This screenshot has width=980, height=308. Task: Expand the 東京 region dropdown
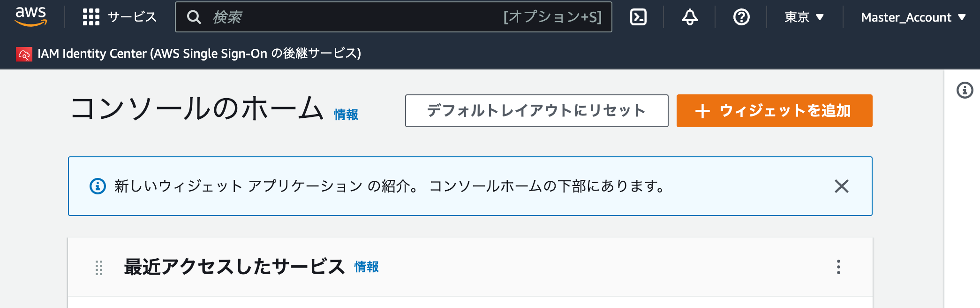804,17
